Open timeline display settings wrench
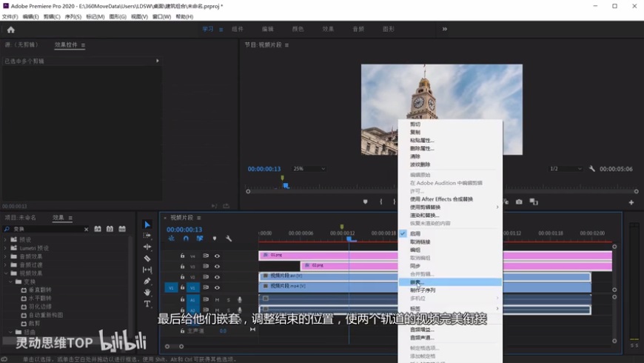 (x=229, y=239)
